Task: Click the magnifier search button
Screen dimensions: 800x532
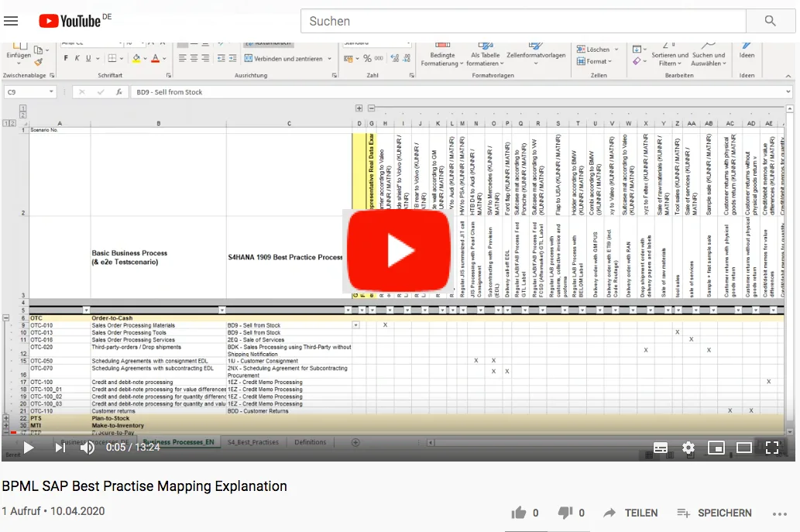Action: (771, 21)
